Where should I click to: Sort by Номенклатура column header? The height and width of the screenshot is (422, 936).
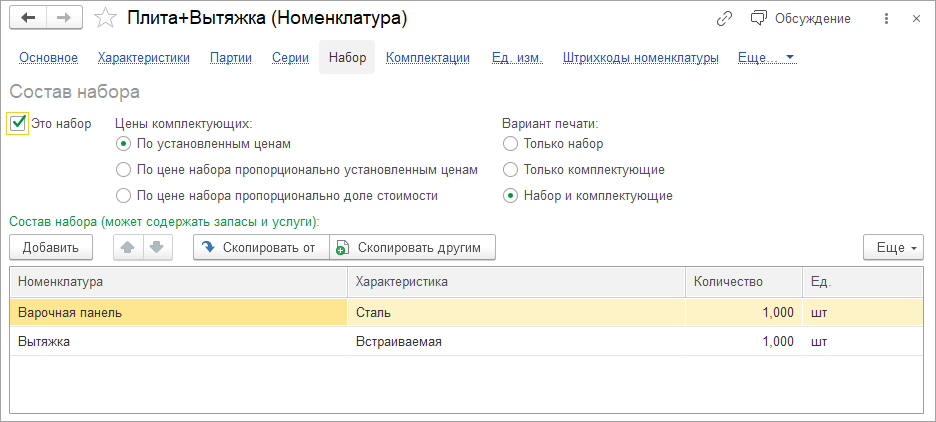pyautogui.click(x=178, y=282)
